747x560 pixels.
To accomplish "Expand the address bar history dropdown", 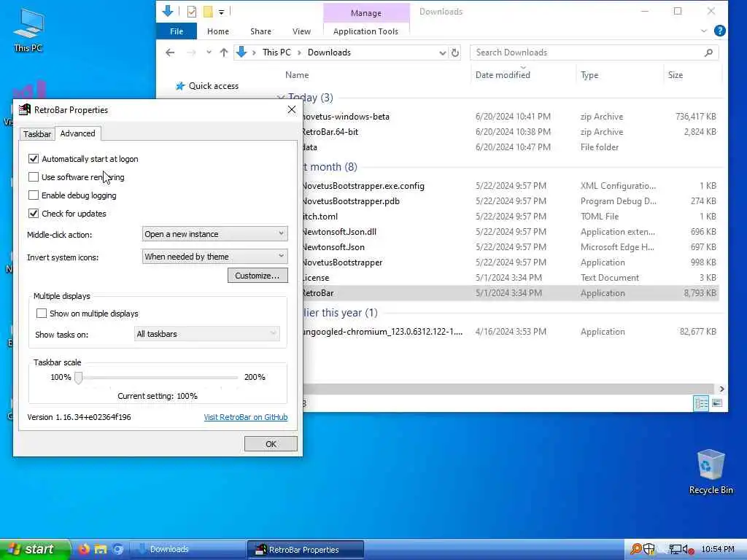I will 443,52.
